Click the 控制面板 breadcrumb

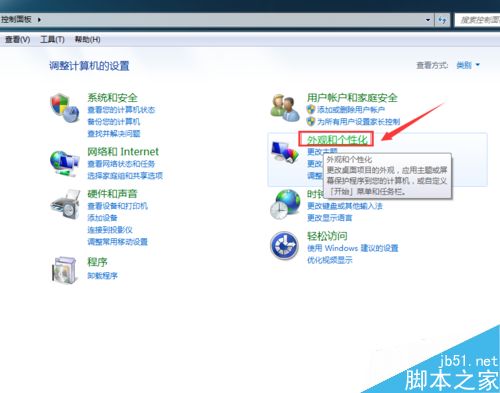(x=16, y=19)
